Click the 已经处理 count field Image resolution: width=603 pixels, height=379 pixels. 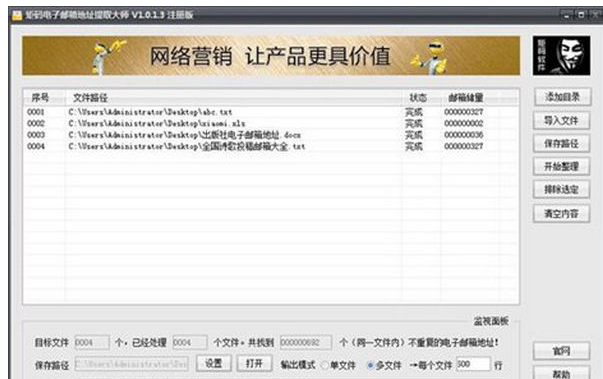[190, 342]
